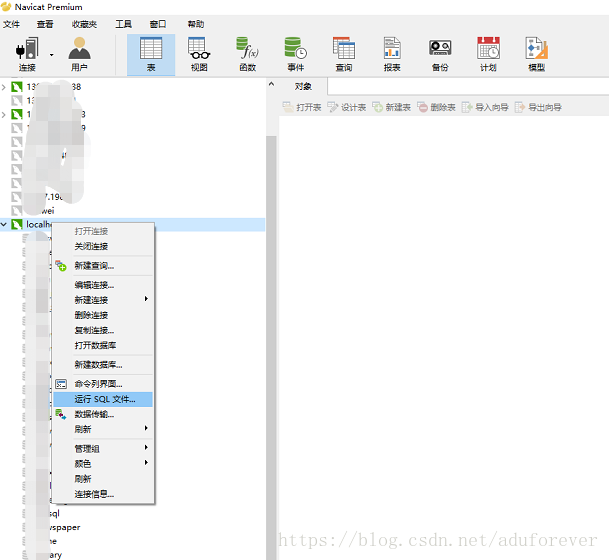
Task: Expand the third connection tree node
Action: (x=4, y=115)
